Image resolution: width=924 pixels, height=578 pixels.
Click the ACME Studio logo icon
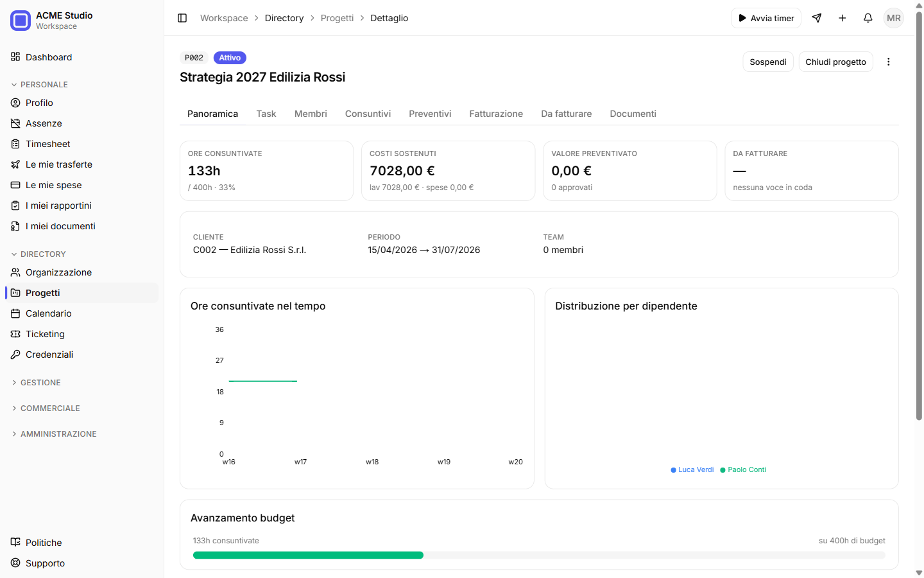[x=21, y=21]
